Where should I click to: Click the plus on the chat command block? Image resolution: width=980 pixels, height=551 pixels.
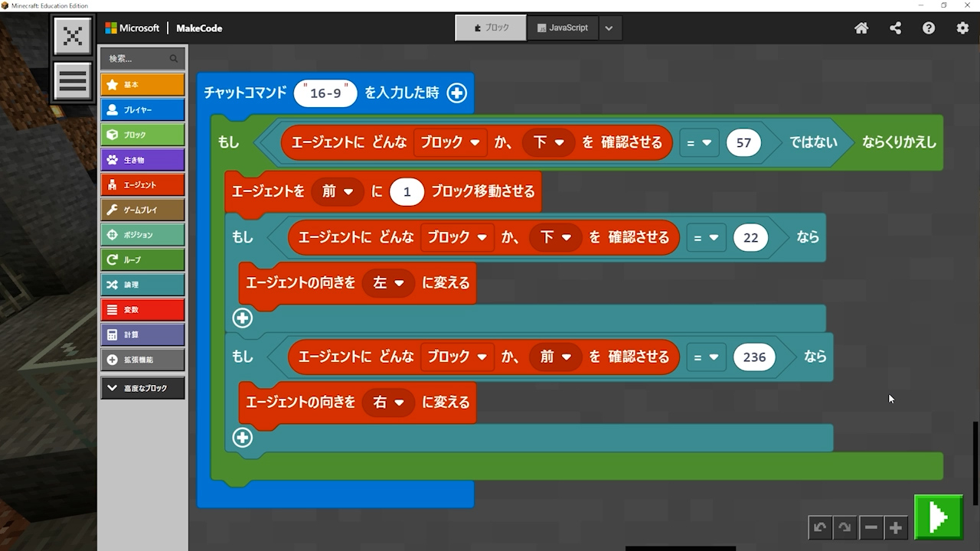[456, 93]
